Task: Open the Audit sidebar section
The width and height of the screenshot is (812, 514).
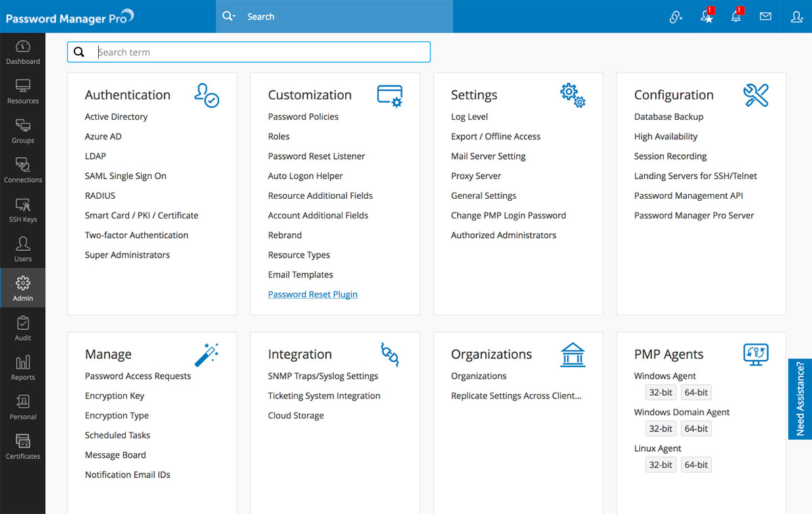Action: [23, 328]
